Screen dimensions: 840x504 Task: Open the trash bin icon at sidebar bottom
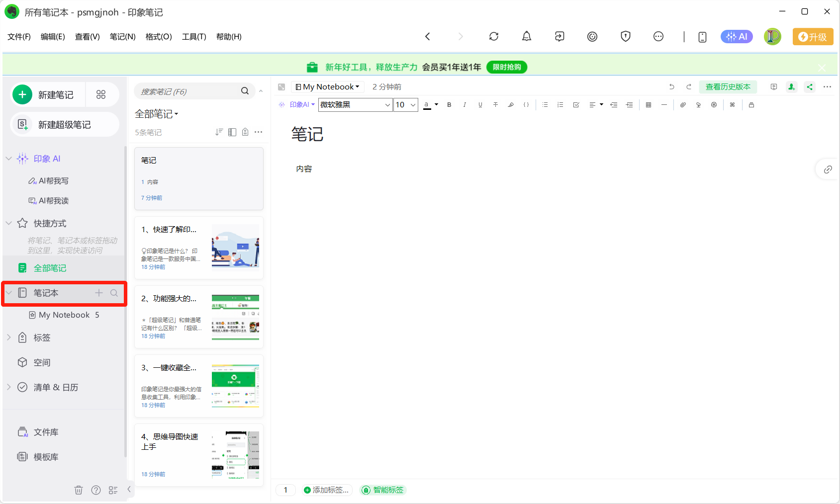[x=79, y=490]
